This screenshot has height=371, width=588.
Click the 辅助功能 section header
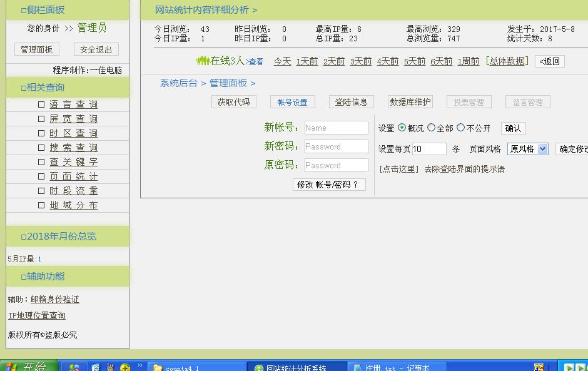click(x=43, y=276)
